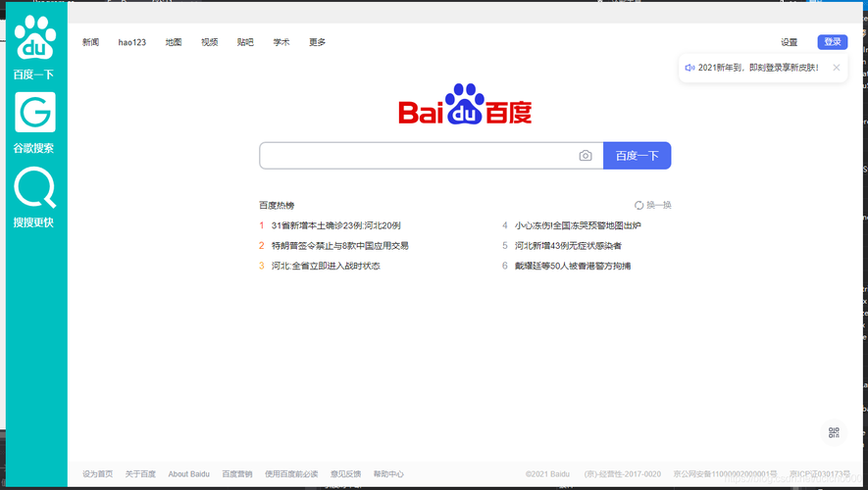The image size is (868, 490).
Task: Click the refresh icon beside 换一换
Action: tap(638, 205)
